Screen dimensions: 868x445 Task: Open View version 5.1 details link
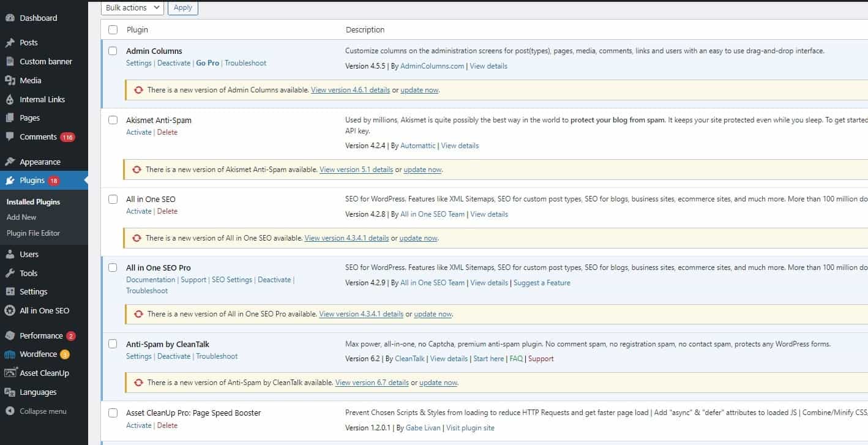point(356,170)
